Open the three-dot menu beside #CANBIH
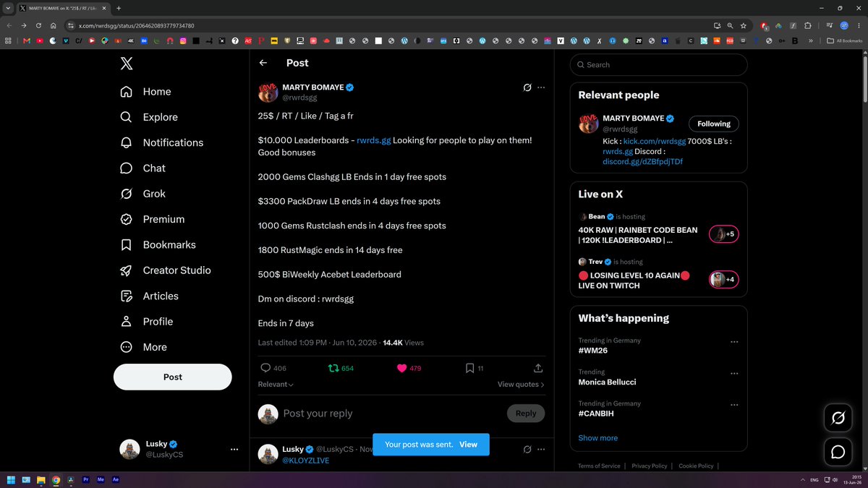 click(734, 406)
